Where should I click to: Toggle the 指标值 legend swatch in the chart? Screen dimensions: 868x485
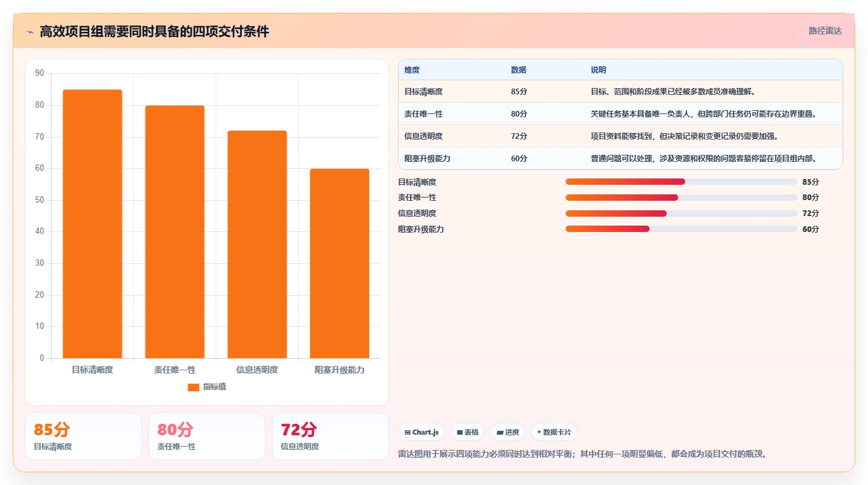click(194, 387)
